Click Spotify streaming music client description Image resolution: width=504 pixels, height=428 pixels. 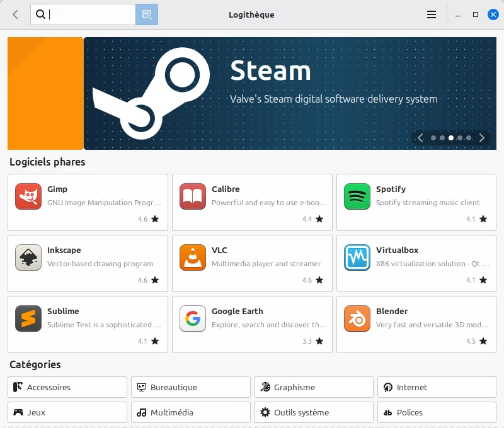pyautogui.click(x=428, y=203)
